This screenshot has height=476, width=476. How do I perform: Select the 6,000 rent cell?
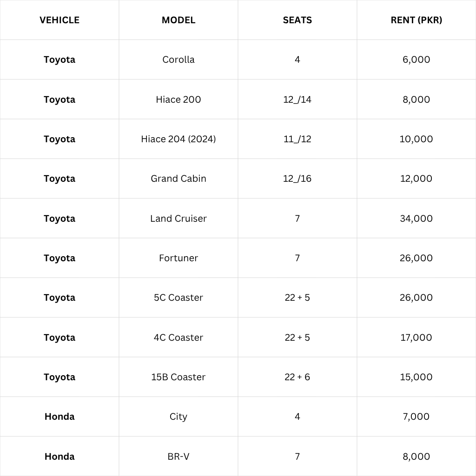pyautogui.click(x=416, y=59)
